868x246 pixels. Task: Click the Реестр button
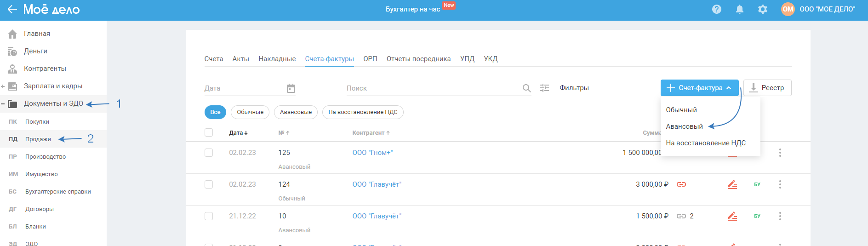pyautogui.click(x=767, y=88)
